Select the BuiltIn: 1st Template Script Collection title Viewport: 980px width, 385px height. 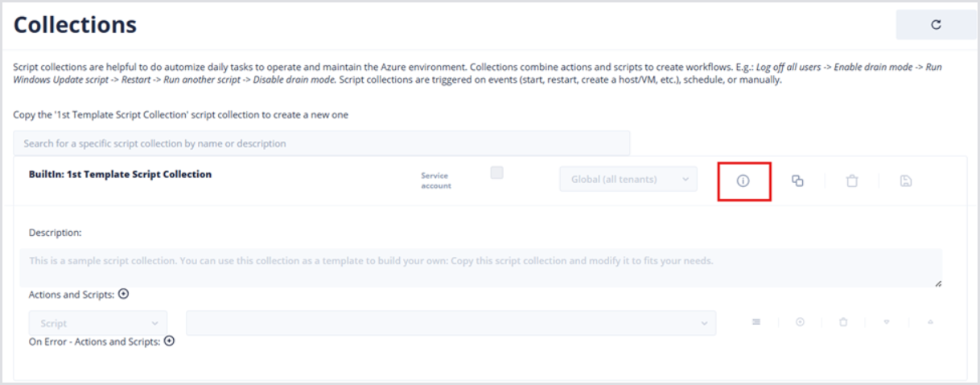(120, 174)
